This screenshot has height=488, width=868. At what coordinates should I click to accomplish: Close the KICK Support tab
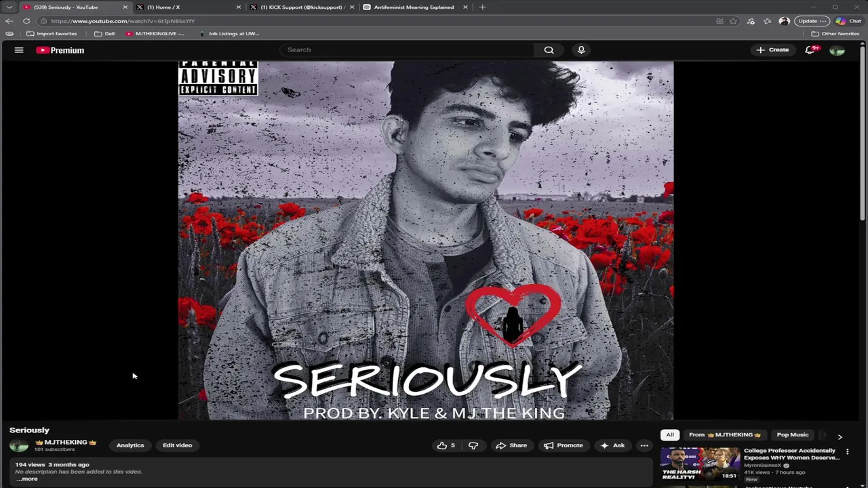(x=351, y=7)
